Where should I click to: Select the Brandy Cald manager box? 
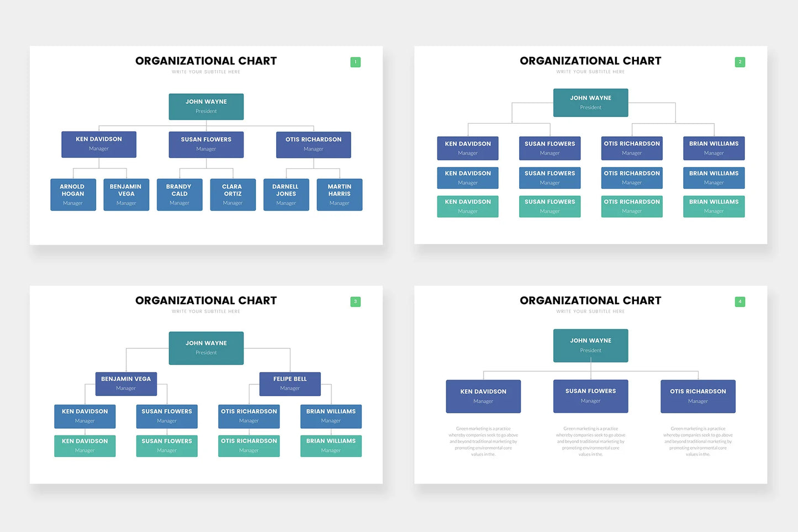[179, 195]
